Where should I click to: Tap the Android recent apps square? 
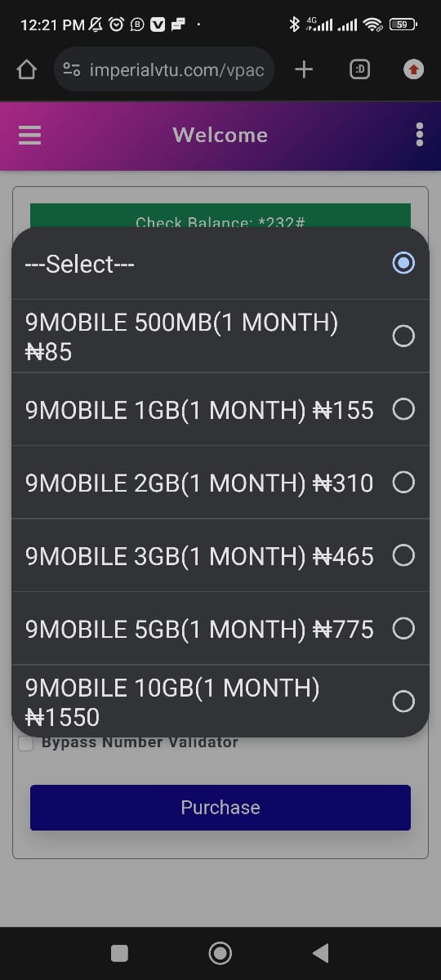[119, 953]
